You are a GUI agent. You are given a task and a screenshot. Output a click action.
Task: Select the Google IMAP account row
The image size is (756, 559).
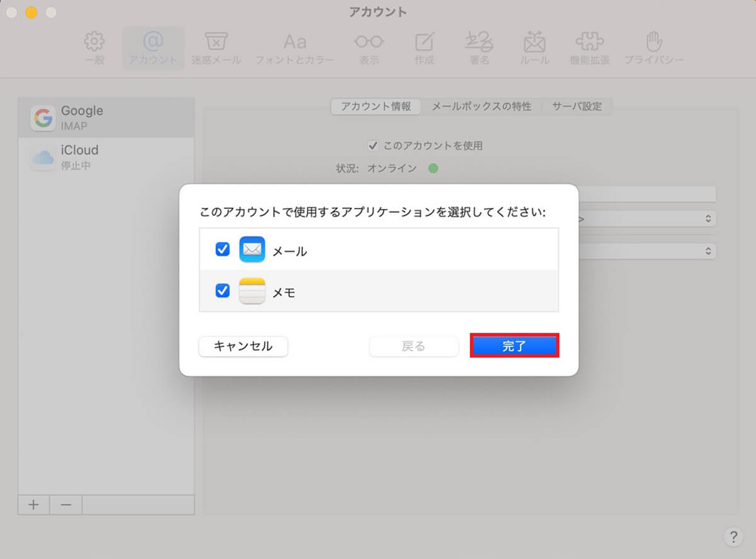(106, 118)
